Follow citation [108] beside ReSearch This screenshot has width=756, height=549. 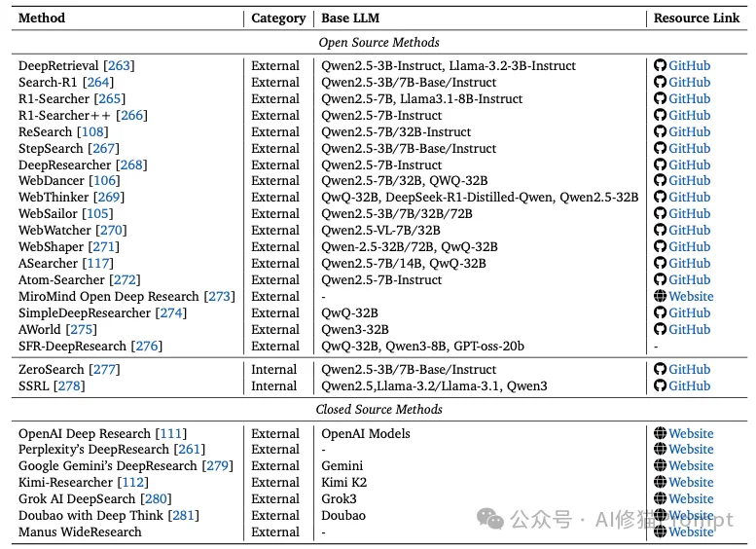coord(92,132)
